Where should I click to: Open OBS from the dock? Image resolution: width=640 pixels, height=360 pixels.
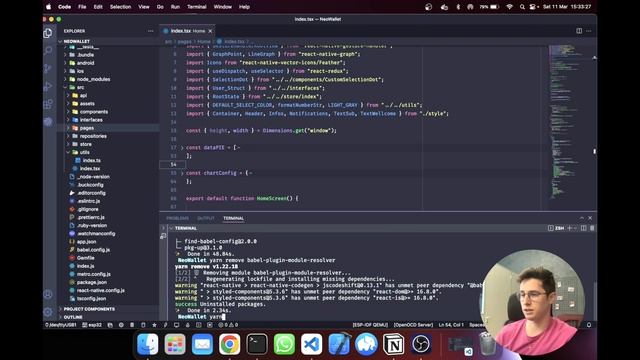tap(421, 344)
